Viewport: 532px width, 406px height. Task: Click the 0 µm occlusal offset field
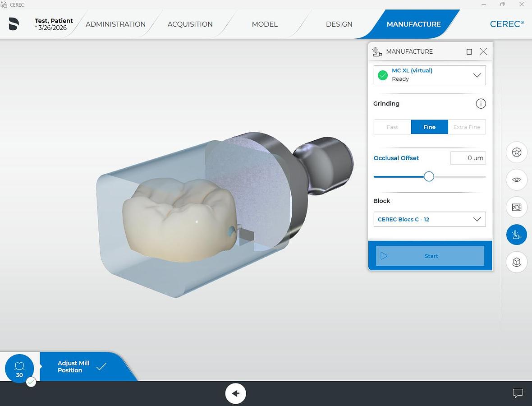468,158
